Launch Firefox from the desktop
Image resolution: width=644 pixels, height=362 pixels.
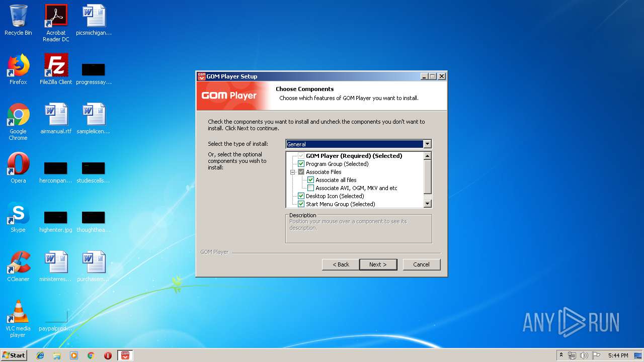point(18,69)
